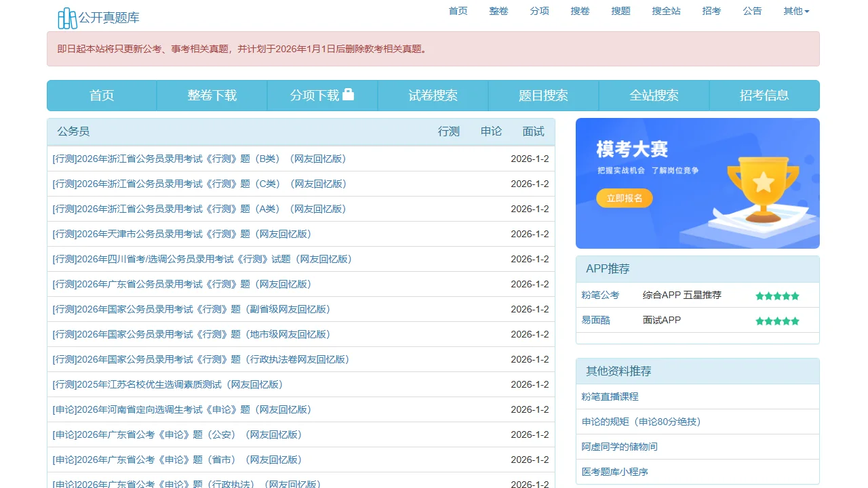Viewport: 868px width, 488px height.
Task: Open the 申论的规矩 resource link
Action: (641, 422)
